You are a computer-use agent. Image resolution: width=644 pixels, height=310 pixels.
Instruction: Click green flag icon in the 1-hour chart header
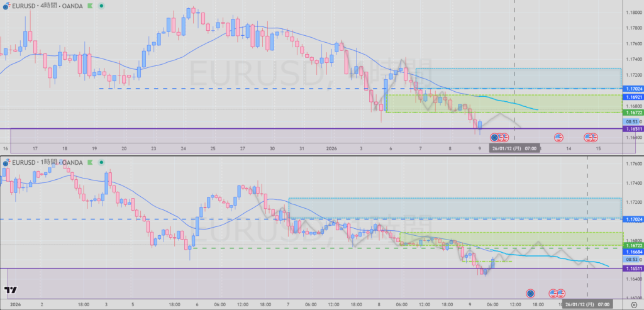coord(91,163)
